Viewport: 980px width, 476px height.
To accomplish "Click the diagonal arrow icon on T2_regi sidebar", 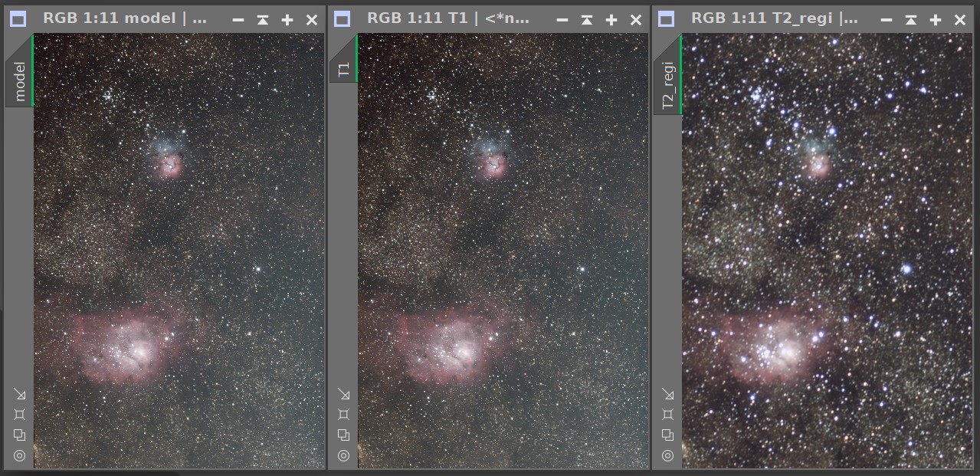I will (668, 395).
